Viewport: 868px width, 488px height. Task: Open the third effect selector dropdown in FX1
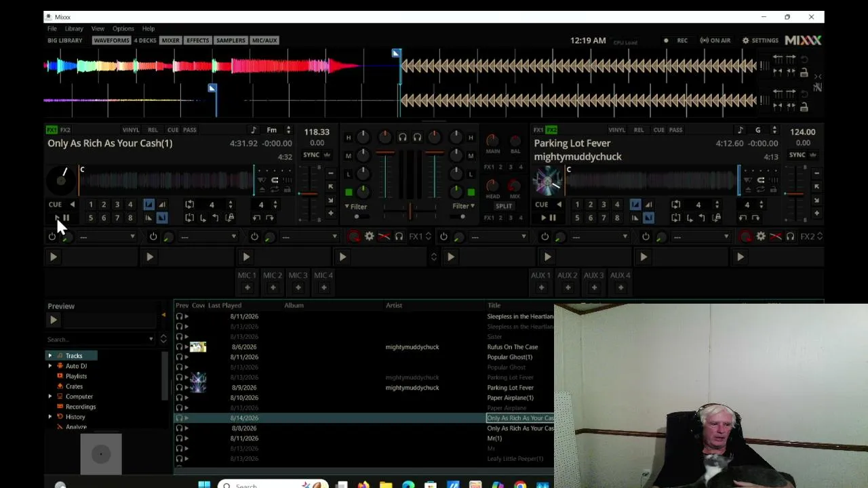click(x=310, y=237)
